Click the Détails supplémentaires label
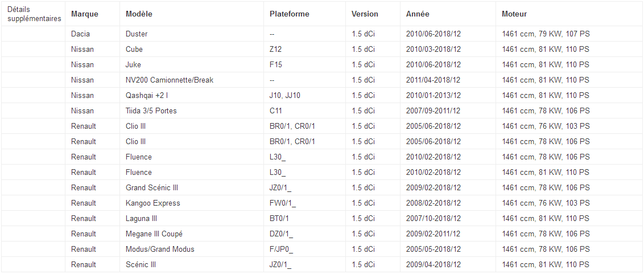The image size is (644, 274). coord(35,14)
